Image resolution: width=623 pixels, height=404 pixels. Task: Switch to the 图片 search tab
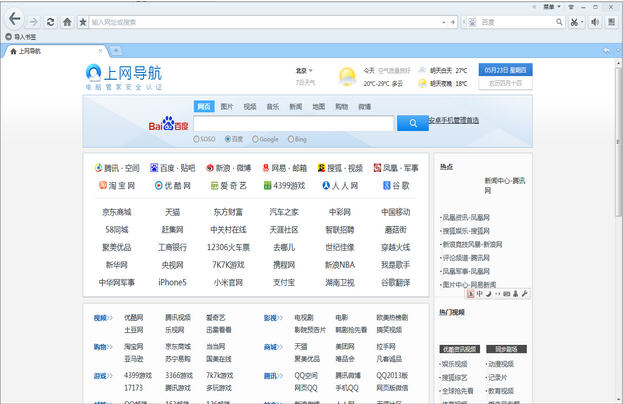[227, 106]
